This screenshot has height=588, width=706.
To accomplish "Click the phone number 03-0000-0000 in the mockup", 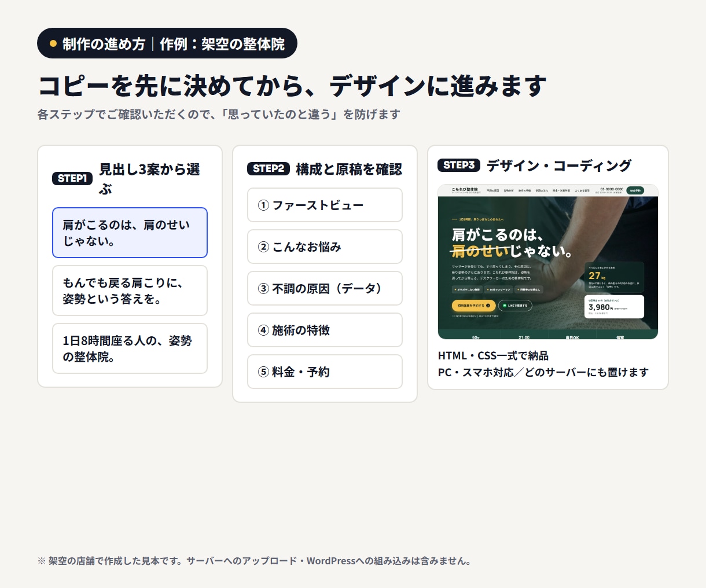I will (612, 189).
